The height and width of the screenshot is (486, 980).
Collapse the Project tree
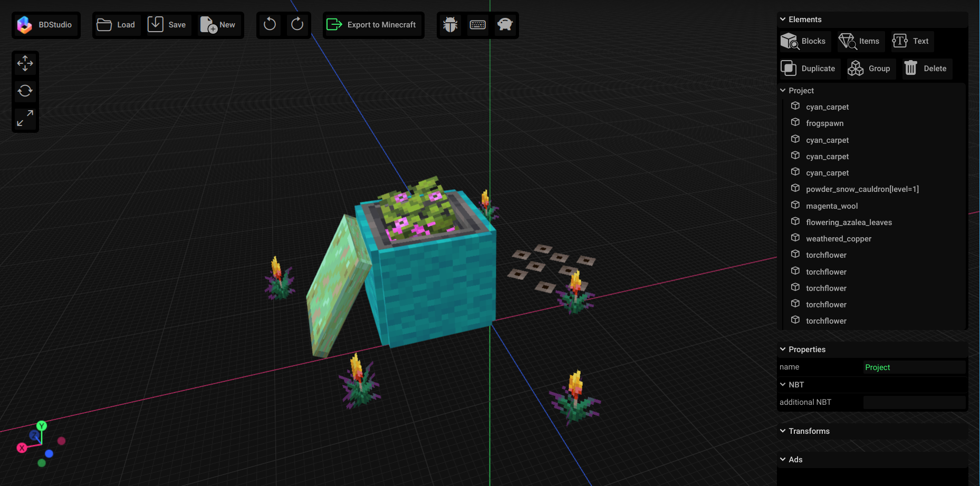[783, 91]
